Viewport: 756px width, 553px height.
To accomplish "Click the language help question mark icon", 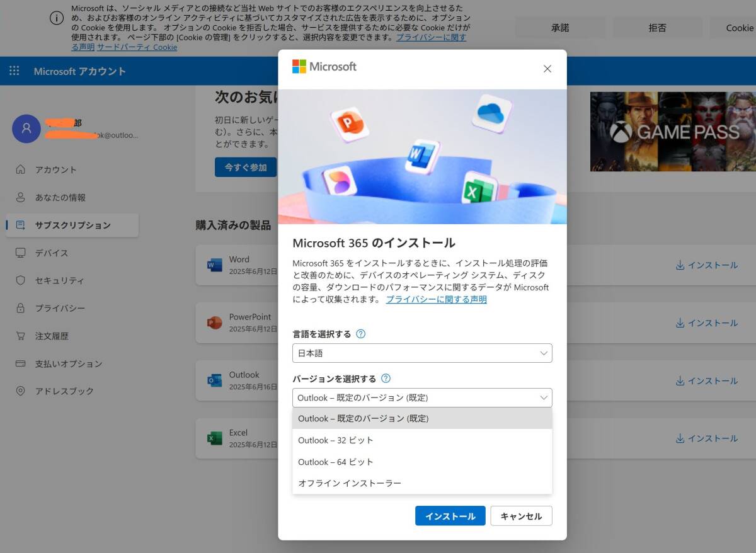I will pos(360,334).
